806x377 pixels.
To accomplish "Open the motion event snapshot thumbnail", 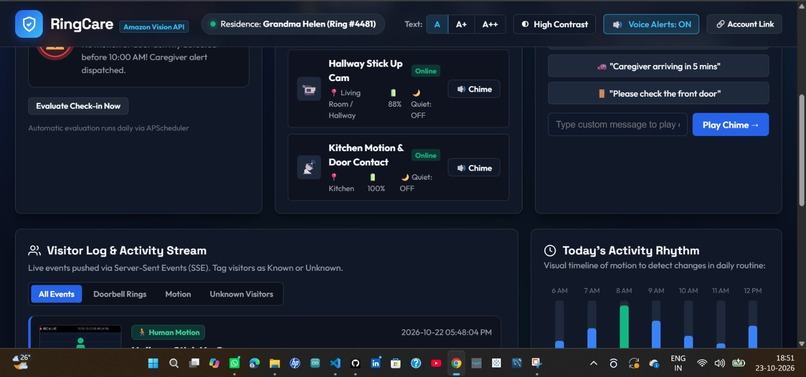I will tap(80, 337).
